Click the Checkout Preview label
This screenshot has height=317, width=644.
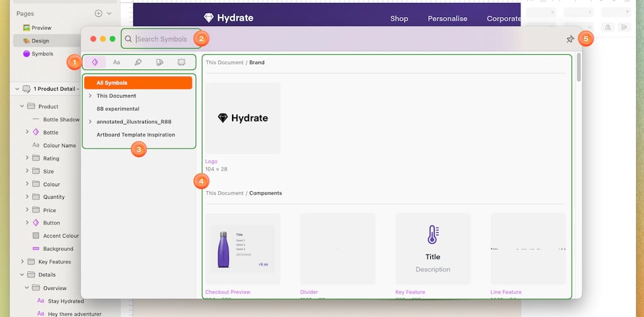(228, 292)
